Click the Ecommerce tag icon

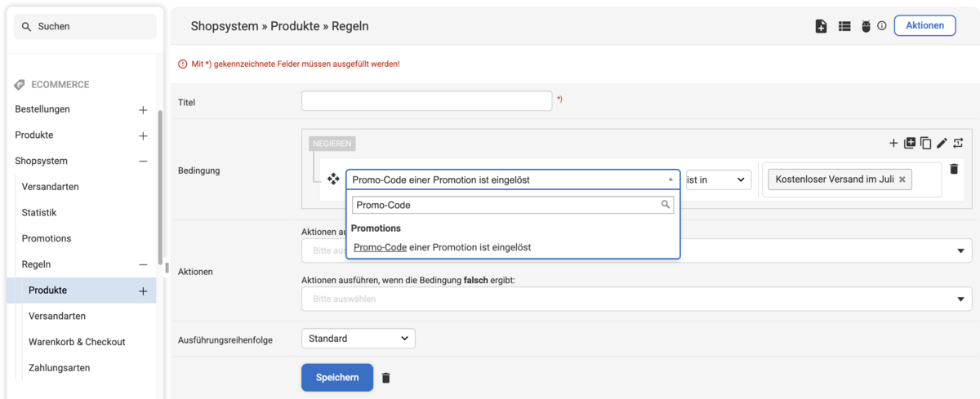coord(20,85)
